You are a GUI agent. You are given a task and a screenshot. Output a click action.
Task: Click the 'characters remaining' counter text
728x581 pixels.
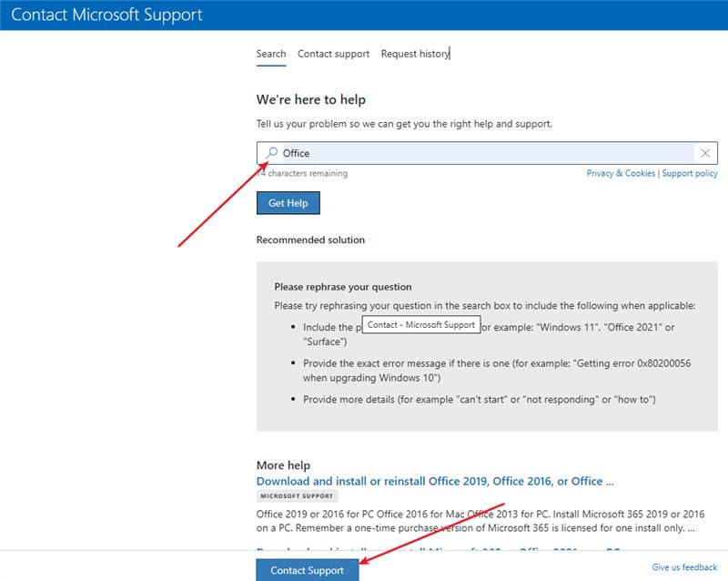(x=302, y=173)
